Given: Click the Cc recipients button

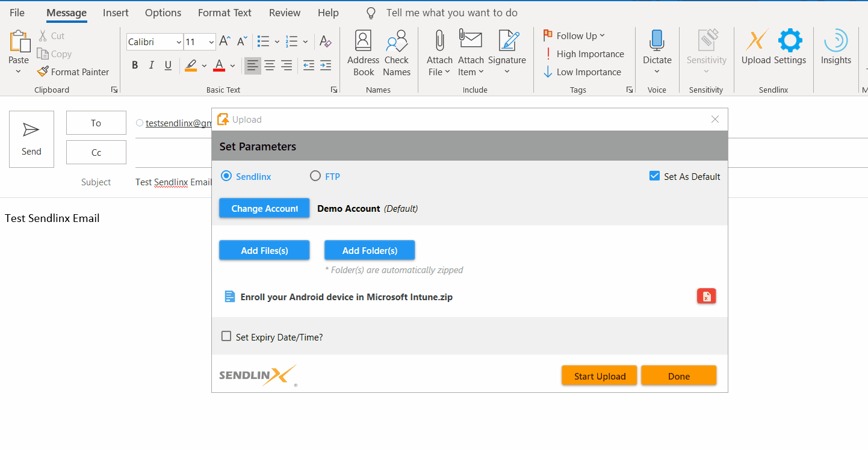Looking at the screenshot, I should pos(96,152).
